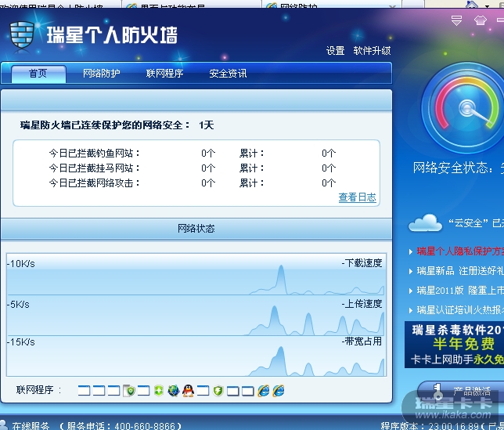Click the generic window icon left of the green plus shield
Viewport: 504px width, 430px height.
pos(143,391)
